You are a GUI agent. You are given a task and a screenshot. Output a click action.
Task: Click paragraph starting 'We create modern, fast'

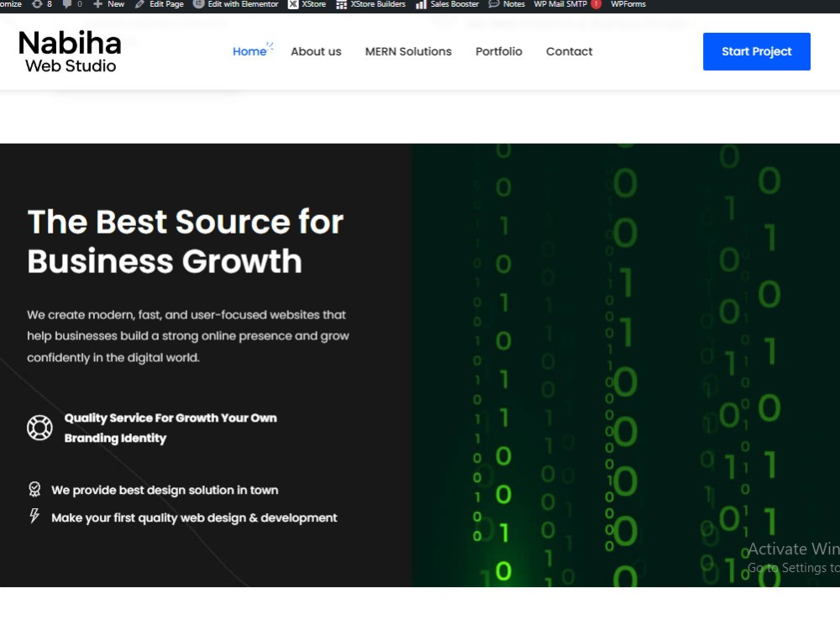[x=188, y=336]
